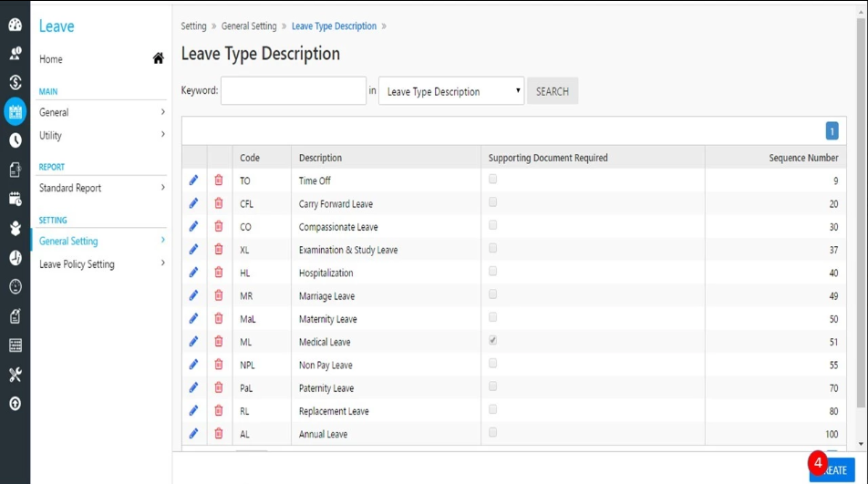Open the Leave Type Description search dropdown

(451, 91)
